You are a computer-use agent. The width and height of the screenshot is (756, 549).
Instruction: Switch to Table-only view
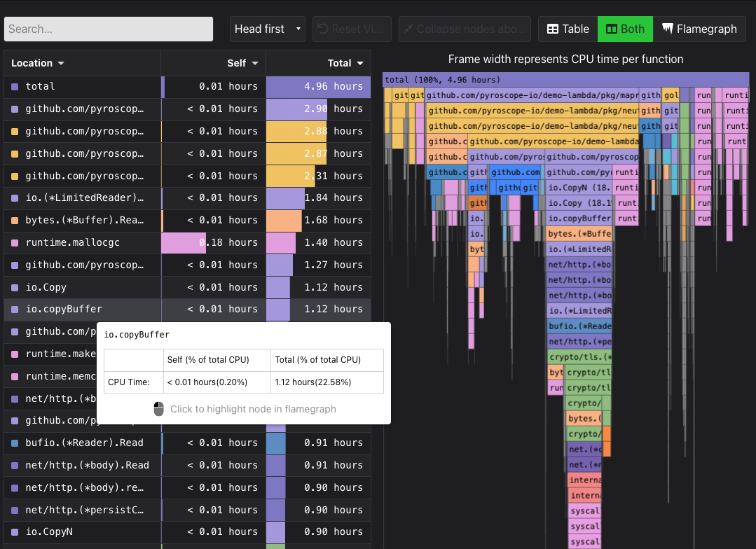[566, 29]
